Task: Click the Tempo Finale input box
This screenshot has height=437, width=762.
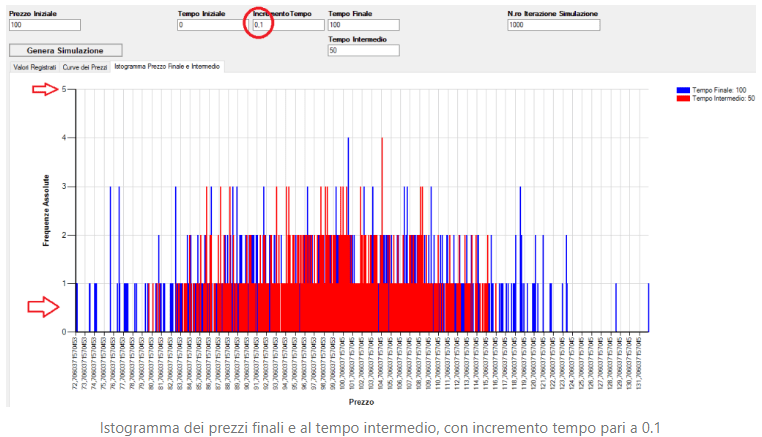Action: pos(362,25)
